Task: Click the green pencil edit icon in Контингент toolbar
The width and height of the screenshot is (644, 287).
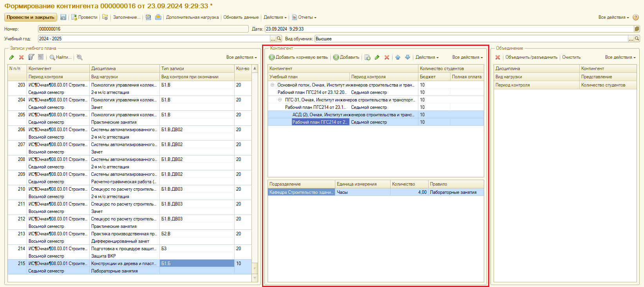Action: [377, 57]
